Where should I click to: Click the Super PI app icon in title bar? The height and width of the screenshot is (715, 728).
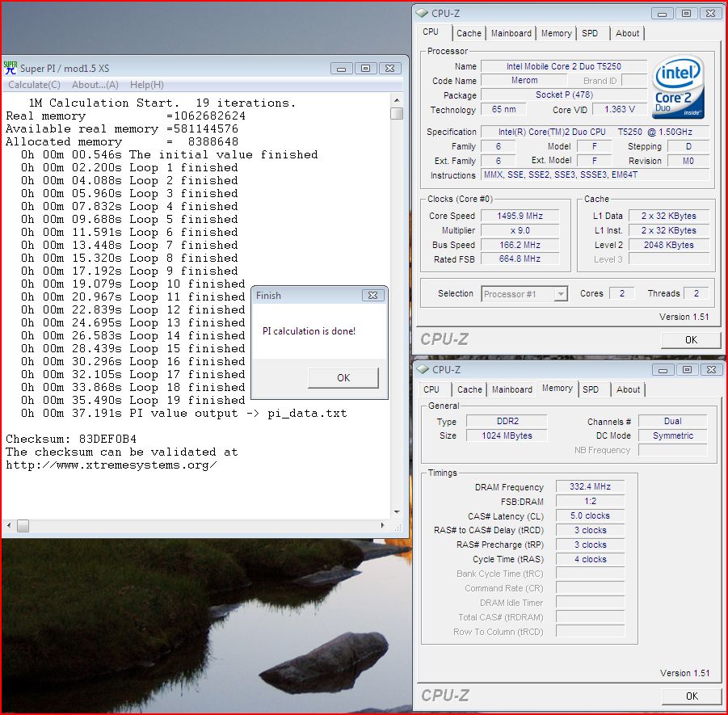click(x=11, y=68)
